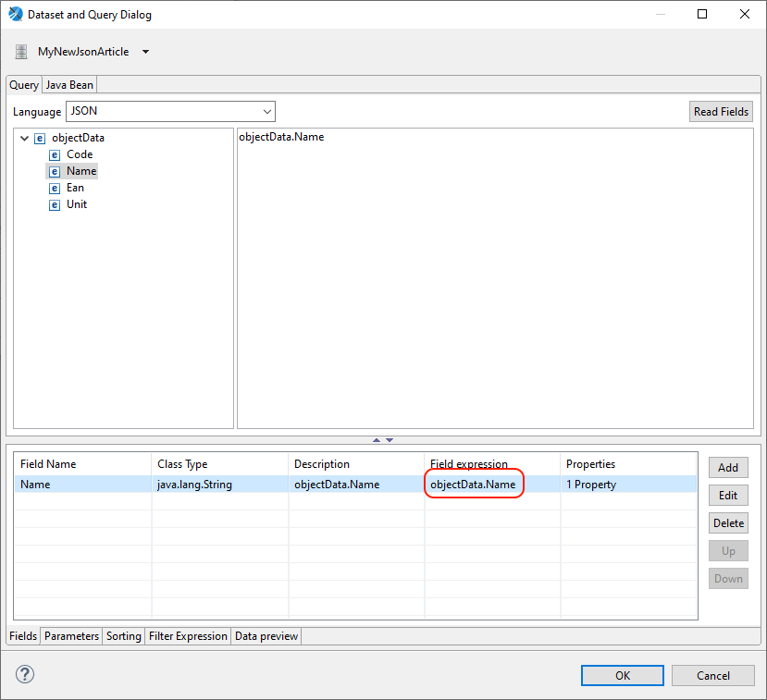Image resolution: width=767 pixels, height=700 pixels.
Task: Confirm the dialog with OK
Action: click(623, 675)
